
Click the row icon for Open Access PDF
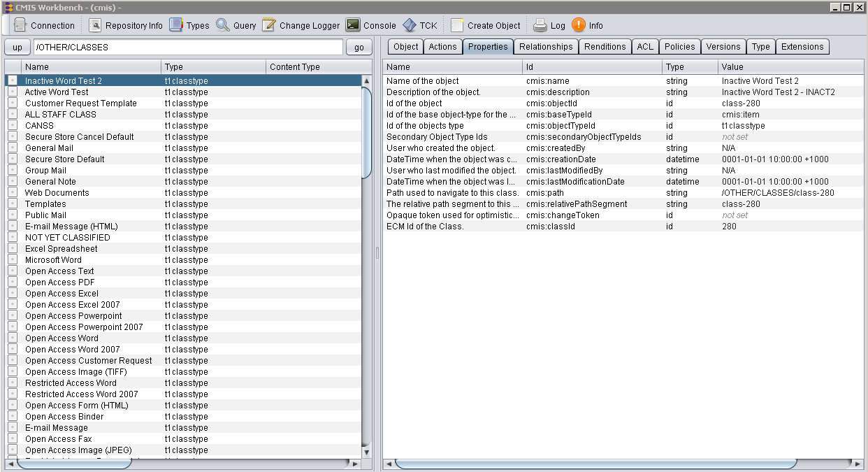pyautogui.click(x=13, y=282)
